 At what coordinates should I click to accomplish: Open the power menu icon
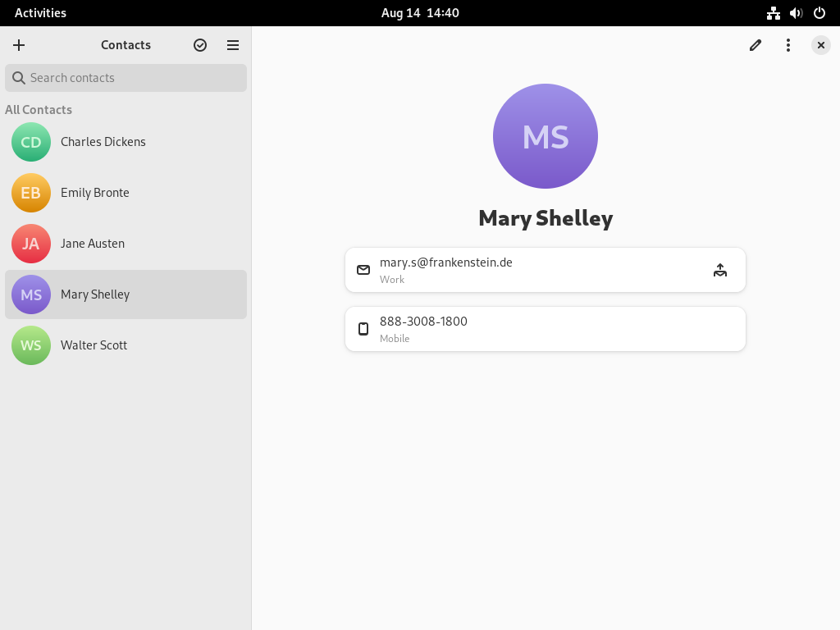819,13
